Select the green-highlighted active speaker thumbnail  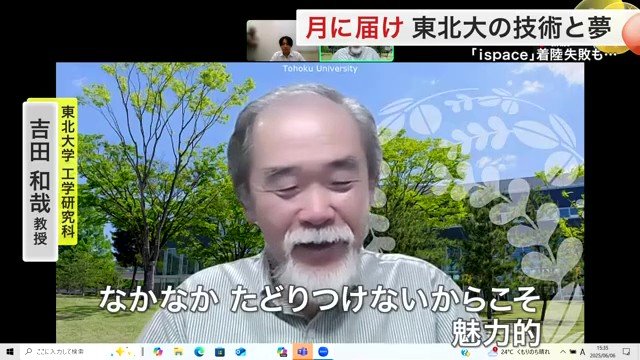(356, 53)
